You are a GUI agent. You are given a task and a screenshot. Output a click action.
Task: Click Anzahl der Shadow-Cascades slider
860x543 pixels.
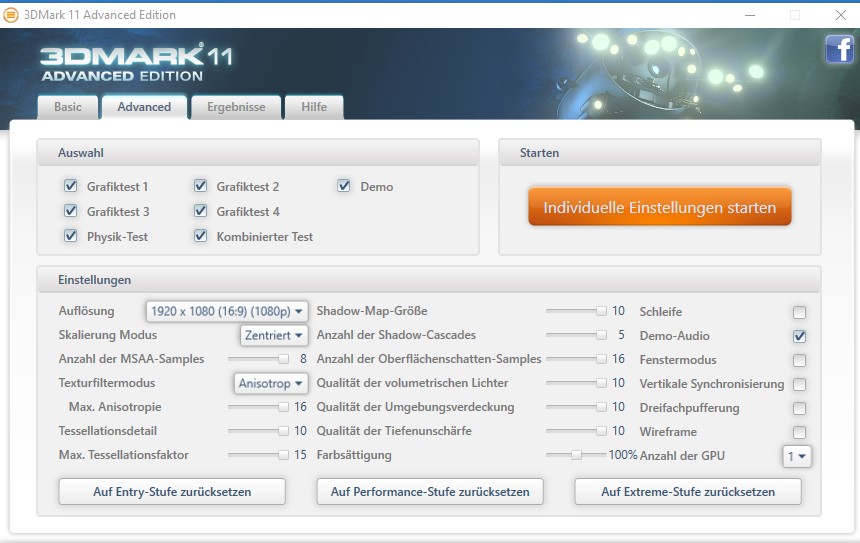[576, 335]
